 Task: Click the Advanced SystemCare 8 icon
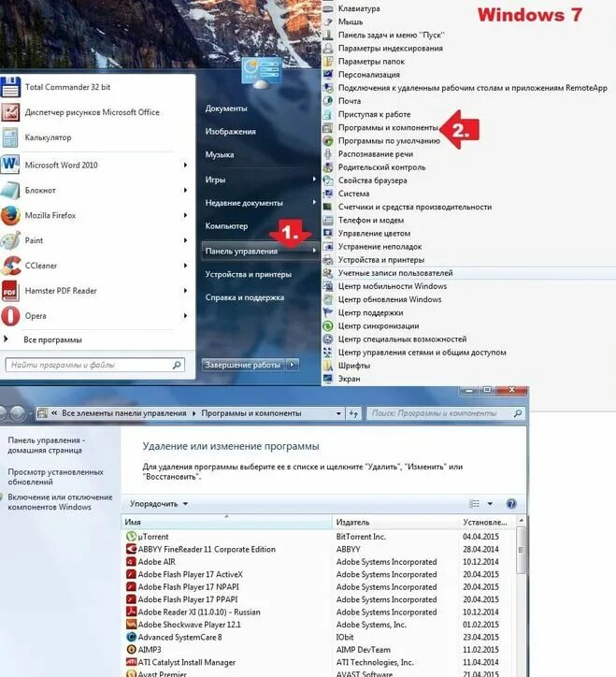tap(131, 637)
